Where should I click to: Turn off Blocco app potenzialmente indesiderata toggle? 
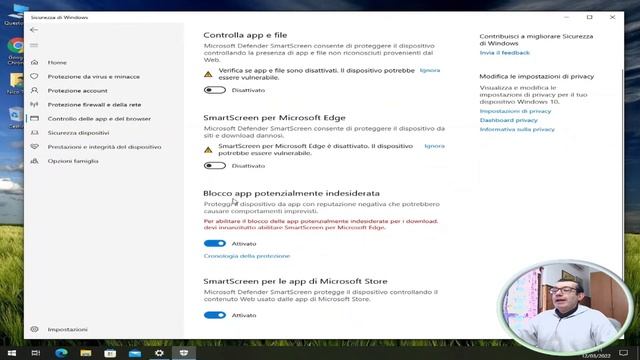point(215,243)
